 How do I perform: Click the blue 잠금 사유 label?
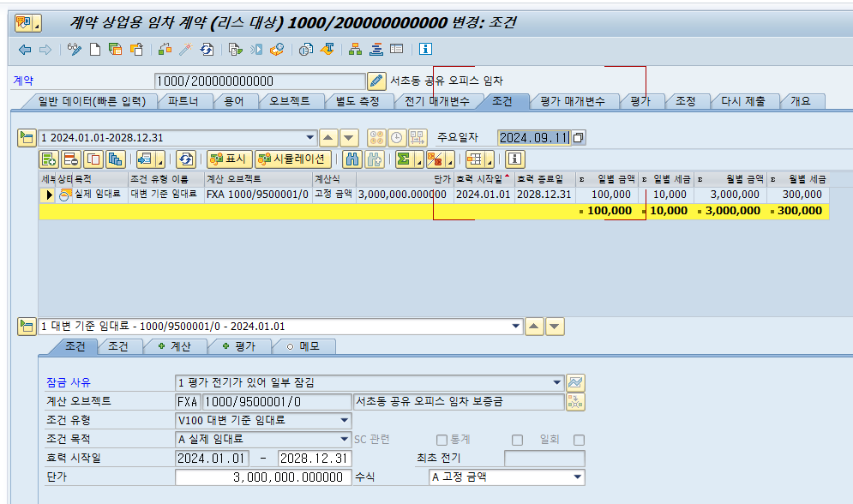tap(69, 382)
